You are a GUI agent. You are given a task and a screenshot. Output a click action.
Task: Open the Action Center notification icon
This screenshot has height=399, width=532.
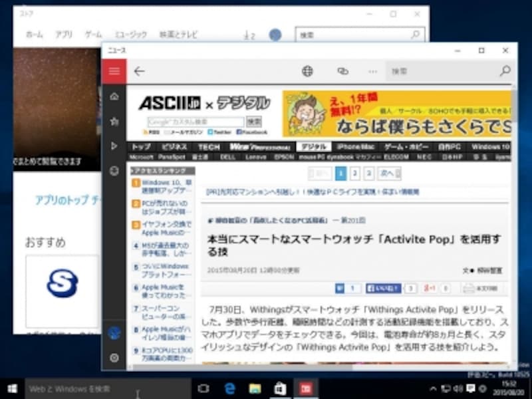click(471, 388)
